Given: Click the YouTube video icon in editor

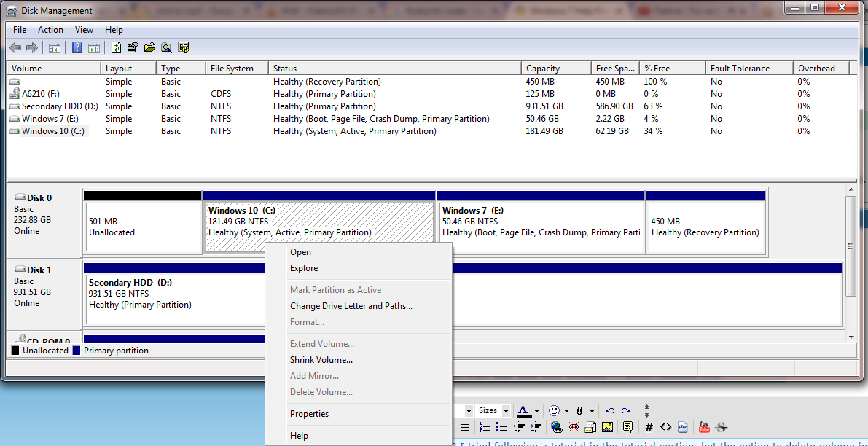Looking at the screenshot, I should coord(704,426).
